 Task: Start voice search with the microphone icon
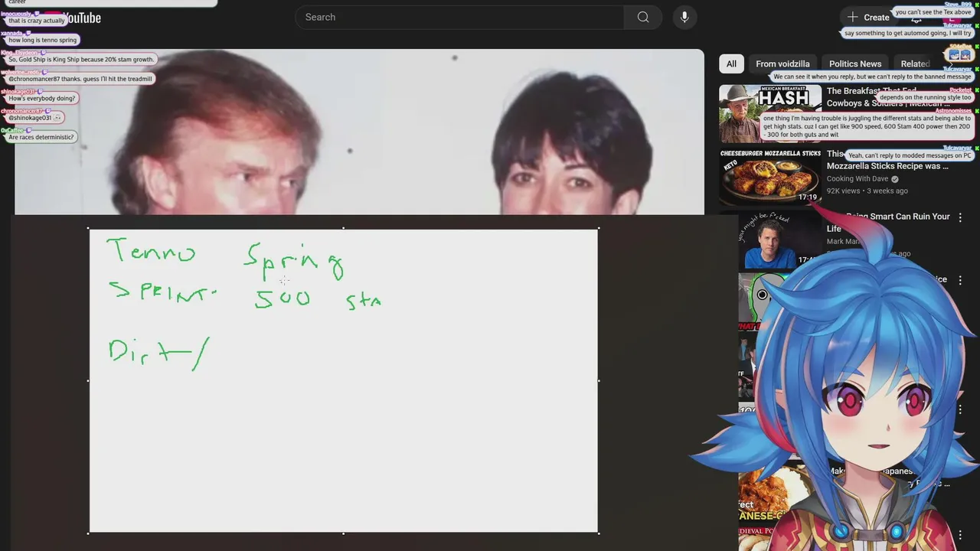click(x=684, y=17)
